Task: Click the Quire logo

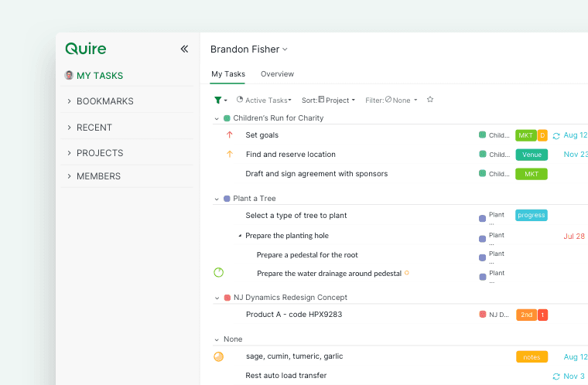Action: [x=86, y=49]
